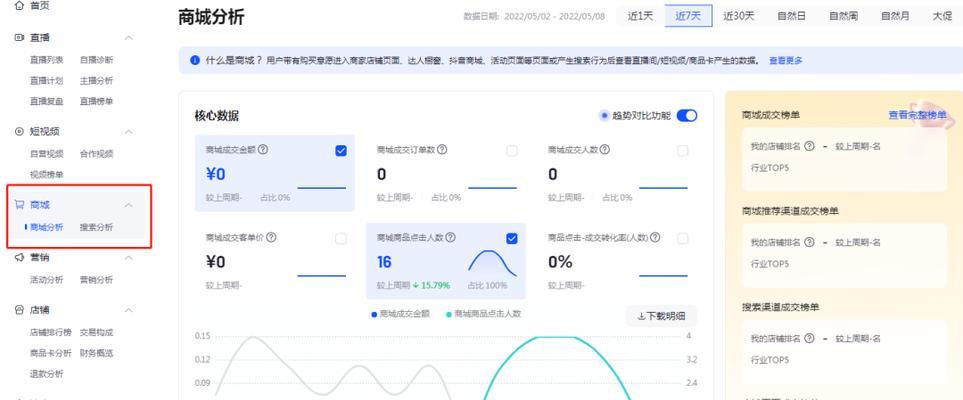Open help icon beside 商品点击-成交转化率(人数)
Viewport: 963px width, 400px height.
point(655,237)
